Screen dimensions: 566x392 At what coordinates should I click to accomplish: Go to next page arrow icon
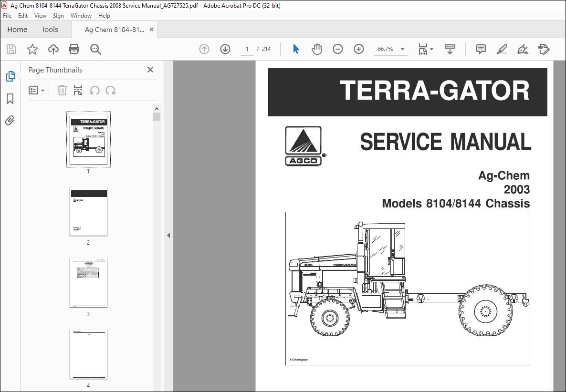[x=225, y=49]
